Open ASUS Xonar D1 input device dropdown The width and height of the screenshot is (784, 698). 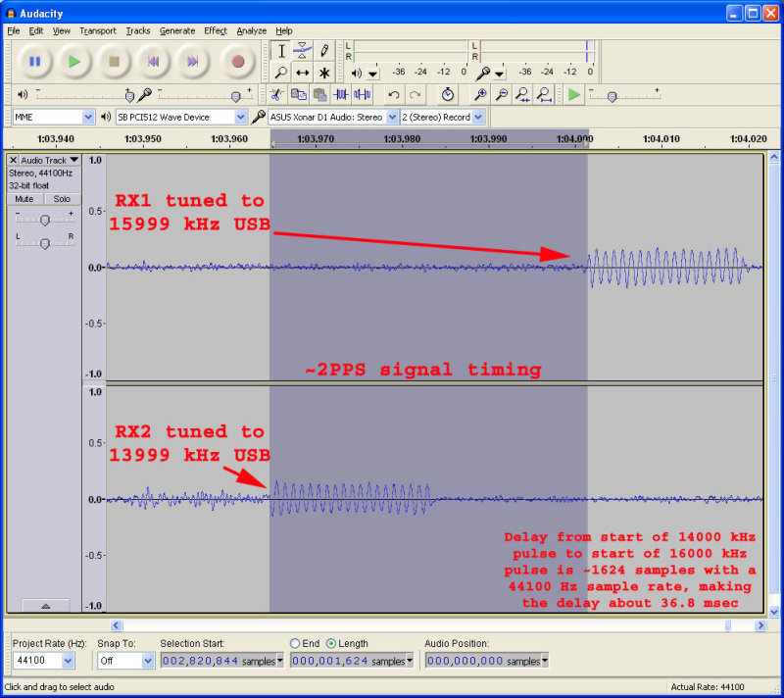point(392,117)
